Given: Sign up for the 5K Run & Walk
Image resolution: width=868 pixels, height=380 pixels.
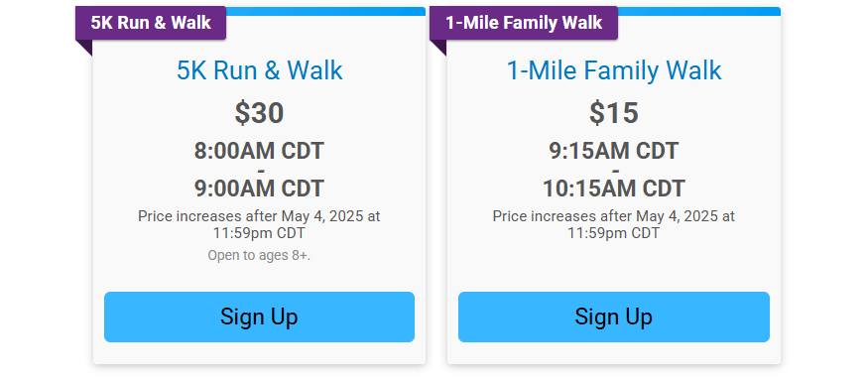Looking at the screenshot, I should 259,317.
